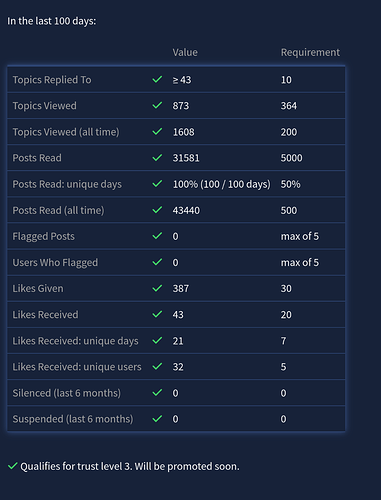Viewport: 381px width, 500px height.
Task: Select the Value column header
Action: point(185,52)
